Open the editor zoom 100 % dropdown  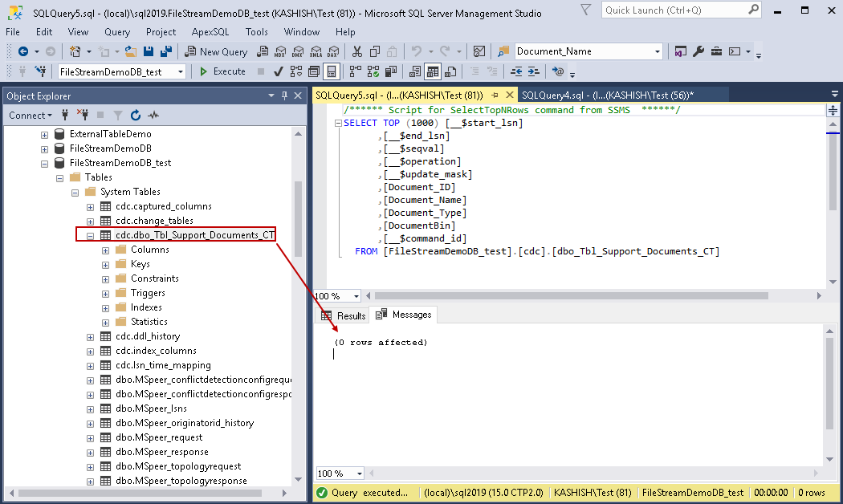[356, 296]
